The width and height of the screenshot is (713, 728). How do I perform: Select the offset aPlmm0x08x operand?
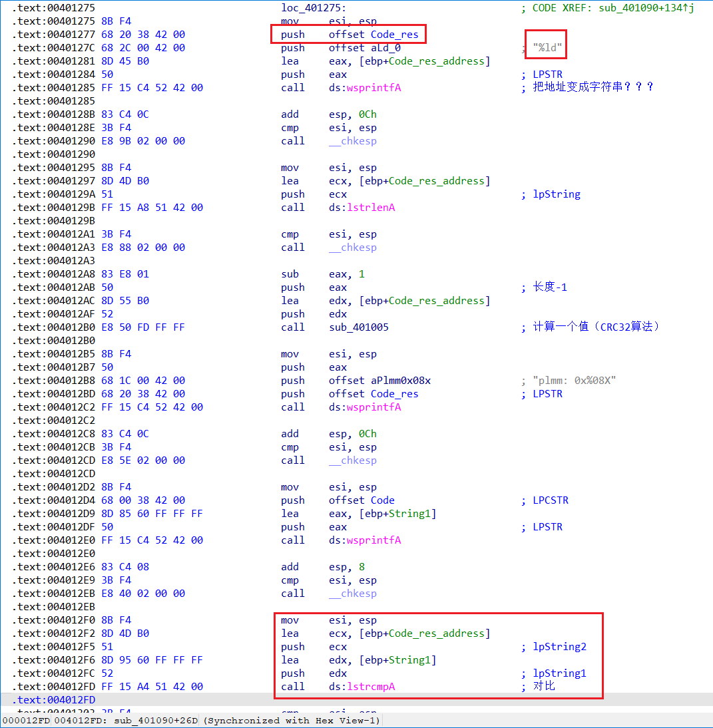pos(379,381)
